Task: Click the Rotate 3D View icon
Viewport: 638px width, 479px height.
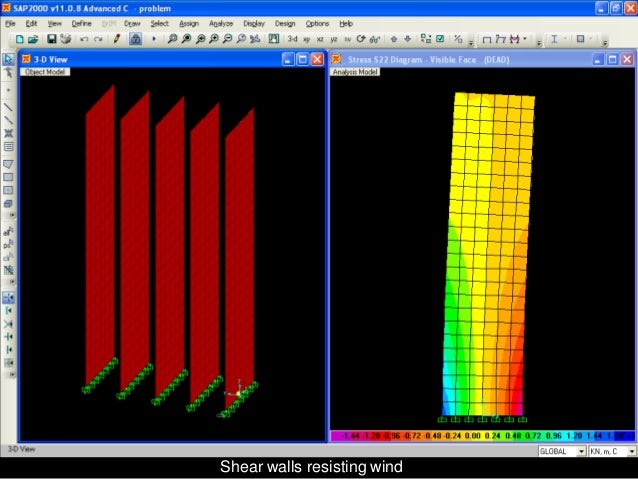Action: 361,39
